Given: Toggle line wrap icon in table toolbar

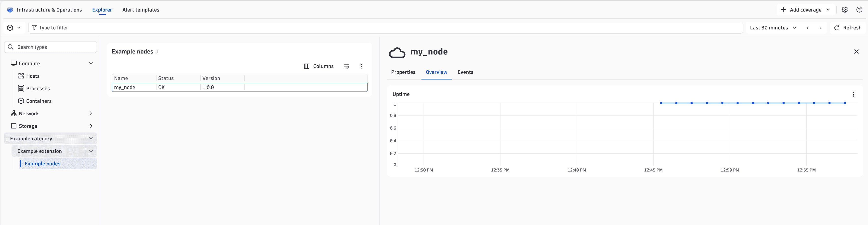Looking at the screenshot, I should coord(346,66).
